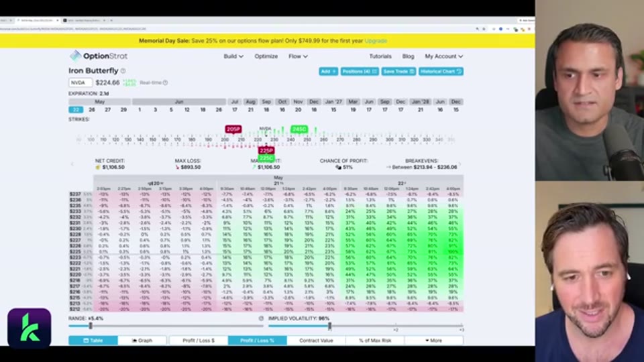Open the Positions (4) panel
The width and height of the screenshot is (644, 362).
[360, 72]
